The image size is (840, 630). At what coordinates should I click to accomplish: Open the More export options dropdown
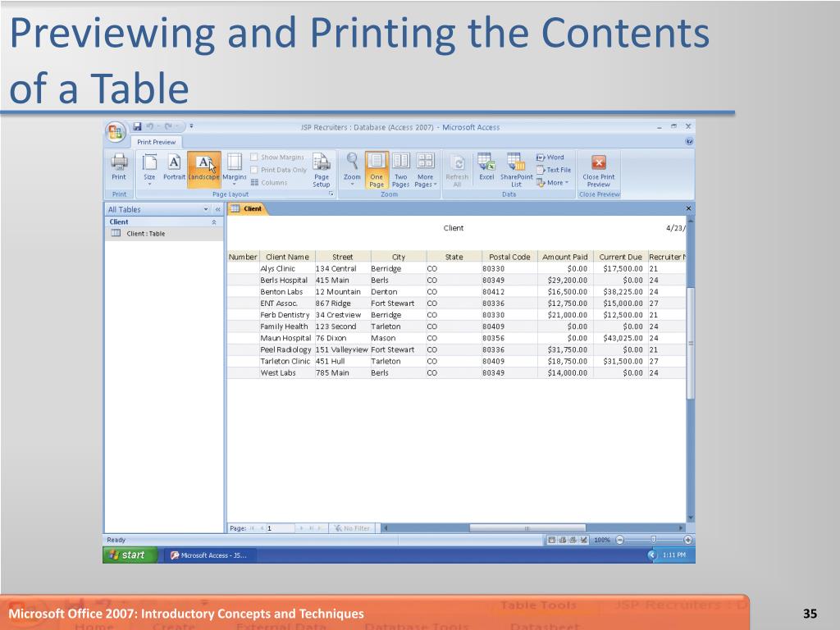(x=552, y=183)
